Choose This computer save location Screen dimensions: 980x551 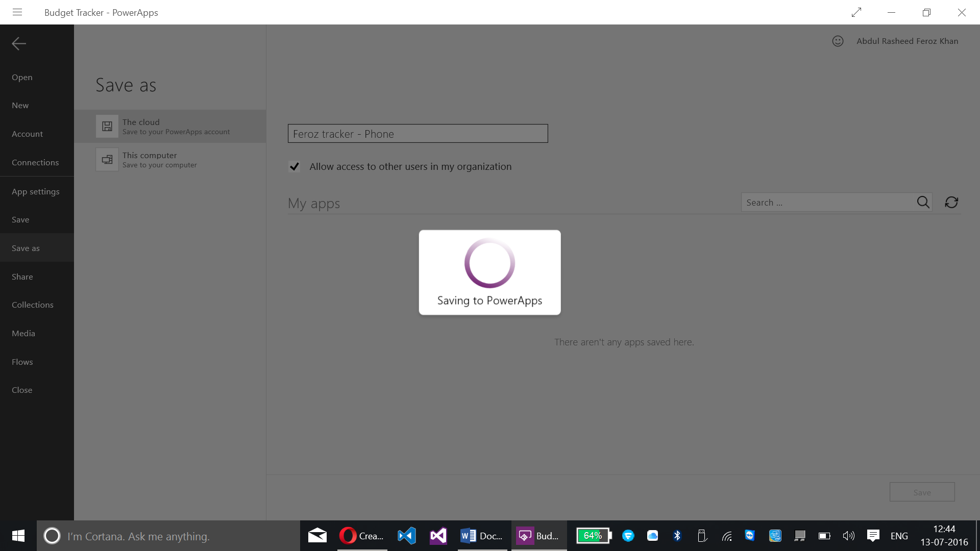click(x=170, y=159)
